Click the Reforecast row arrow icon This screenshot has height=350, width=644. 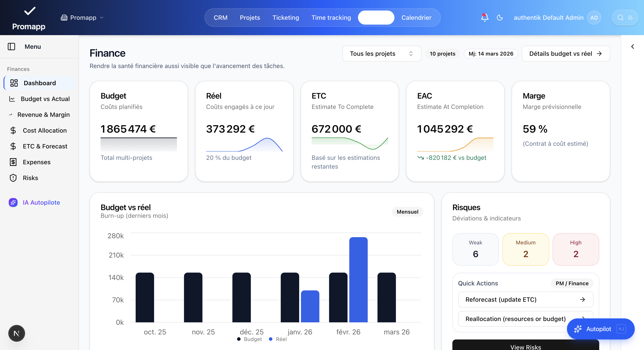pos(583,299)
